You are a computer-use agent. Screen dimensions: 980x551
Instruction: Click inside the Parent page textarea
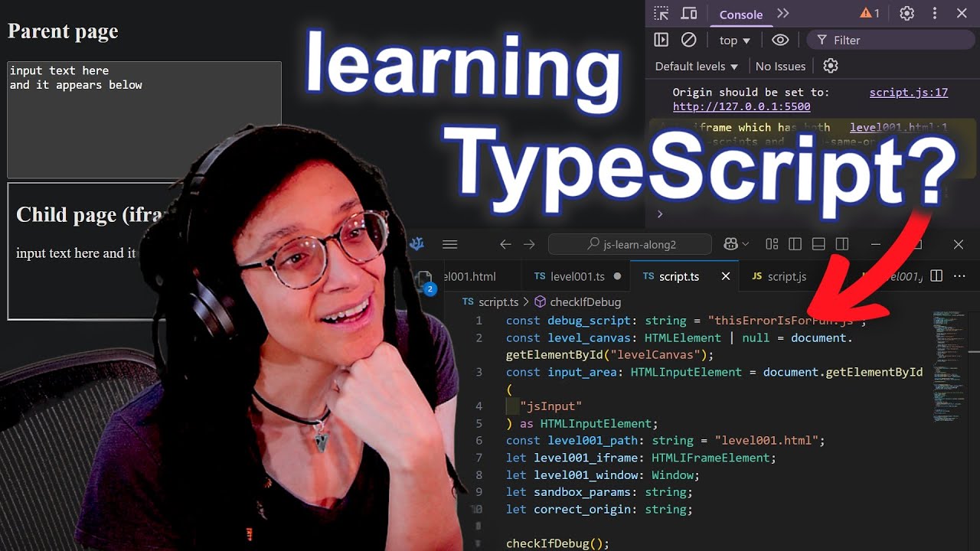[145, 120]
